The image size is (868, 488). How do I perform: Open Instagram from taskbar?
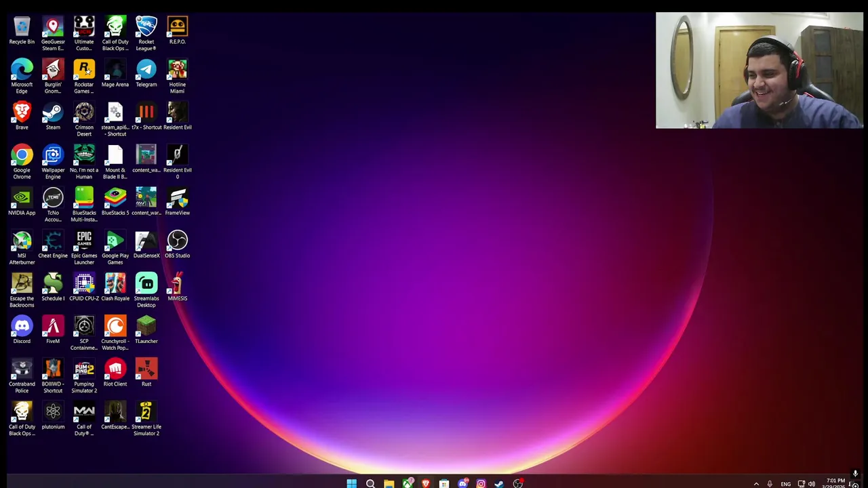[x=481, y=483]
